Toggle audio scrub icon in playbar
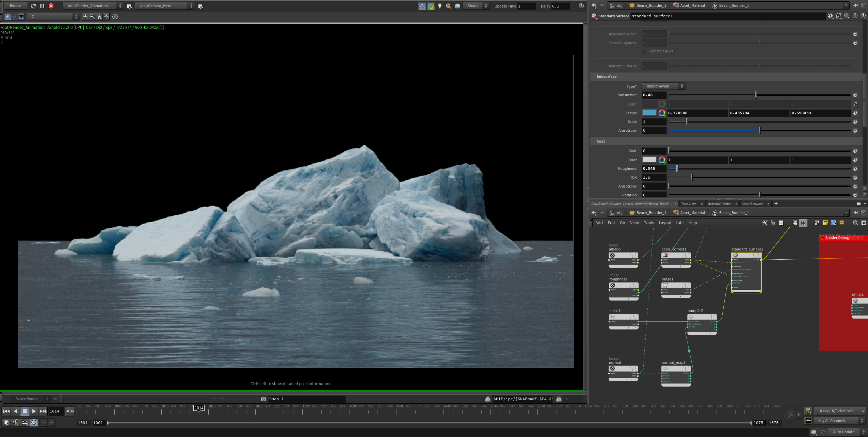 [x=16, y=422]
